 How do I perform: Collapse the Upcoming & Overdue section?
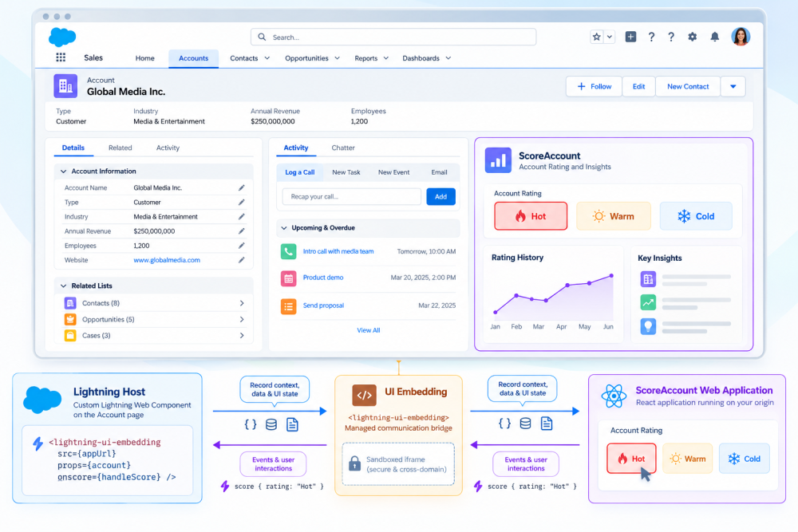click(284, 228)
